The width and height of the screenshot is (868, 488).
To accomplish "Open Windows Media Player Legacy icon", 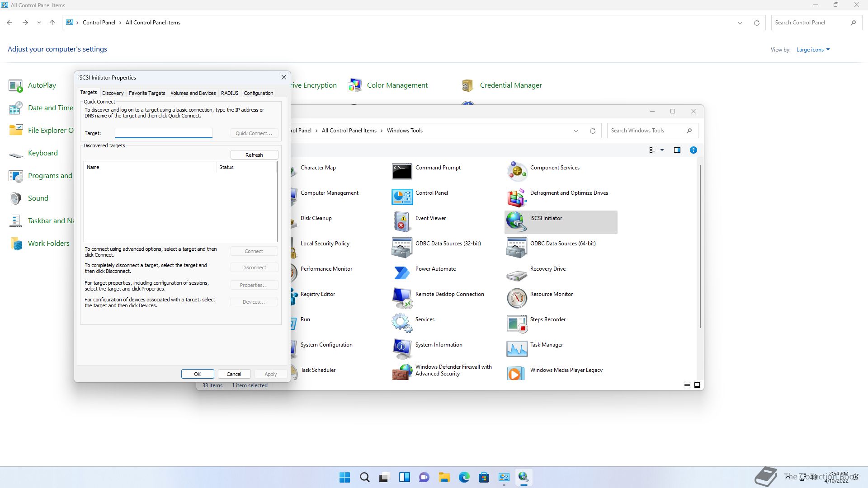I will click(517, 373).
